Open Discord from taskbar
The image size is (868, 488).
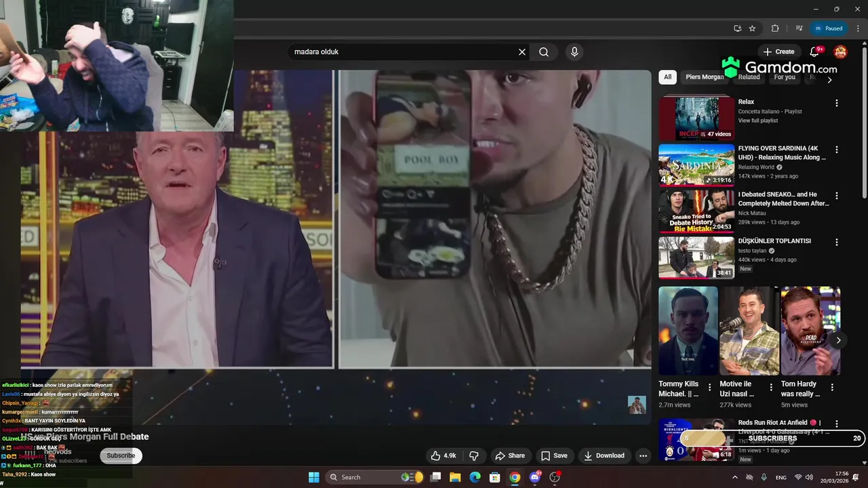[x=535, y=477]
